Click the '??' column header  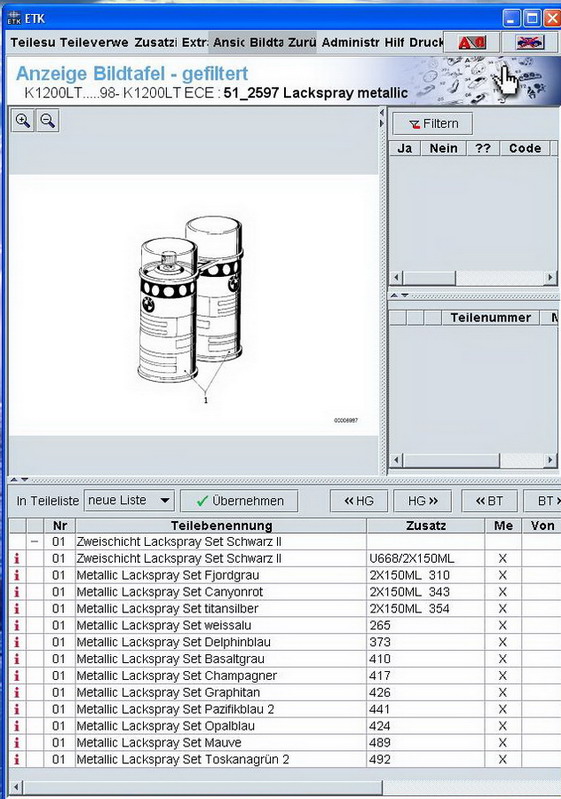(483, 148)
